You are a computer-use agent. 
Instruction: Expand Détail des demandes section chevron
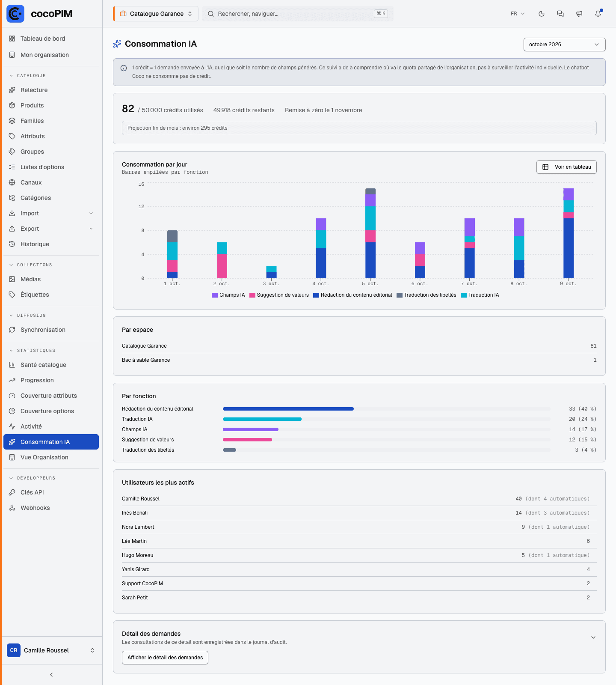(x=593, y=637)
